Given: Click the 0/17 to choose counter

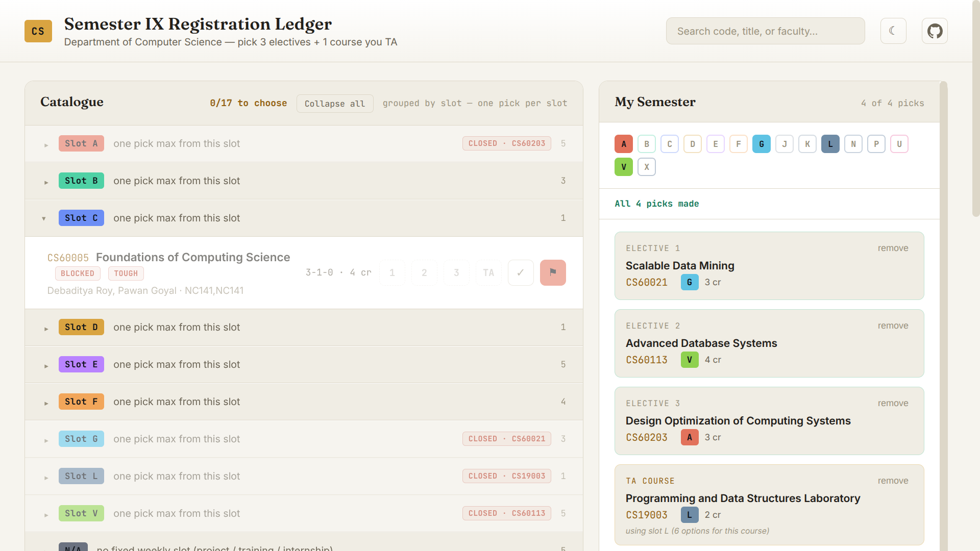Looking at the screenshot, I should (x=249, y=103).
